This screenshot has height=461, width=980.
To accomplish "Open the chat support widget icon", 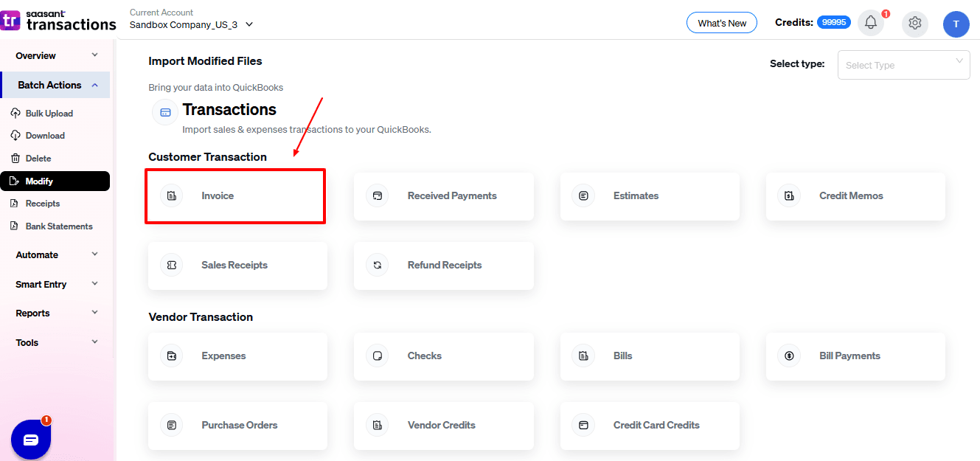I will 31,440.
